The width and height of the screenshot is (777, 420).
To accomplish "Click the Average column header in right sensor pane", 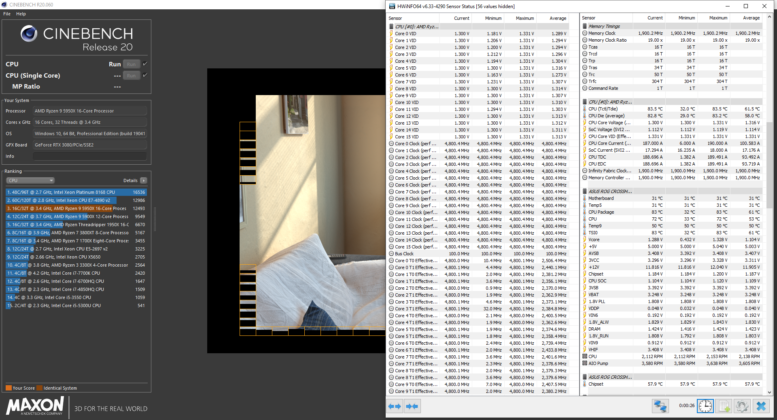I will tap(751, 18).
